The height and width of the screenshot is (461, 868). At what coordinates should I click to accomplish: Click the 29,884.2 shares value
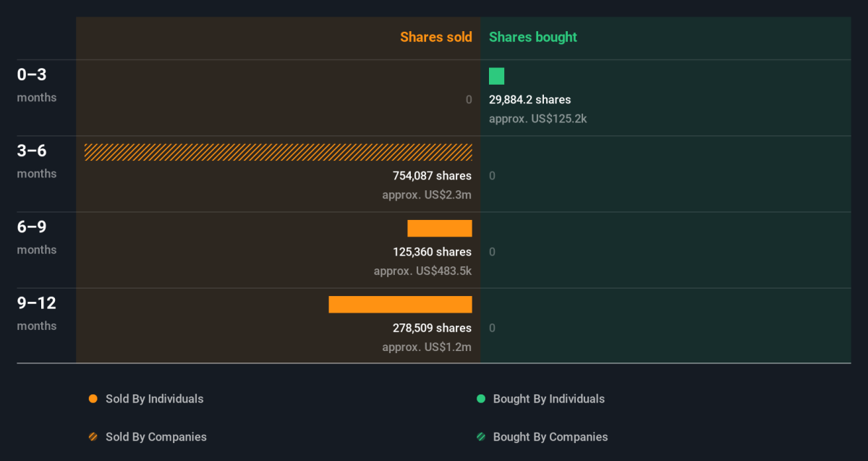tap(529, 100)
